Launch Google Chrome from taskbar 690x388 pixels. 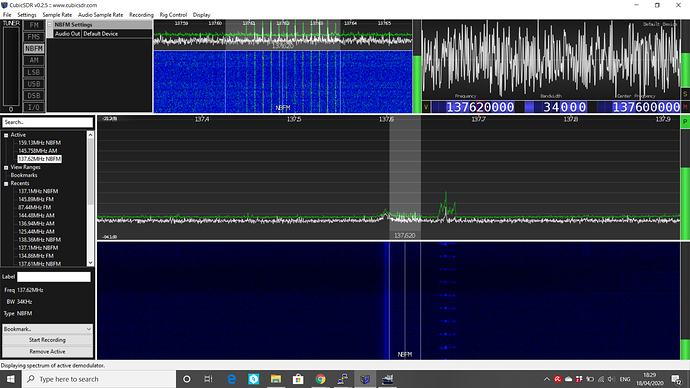[320, 379]
